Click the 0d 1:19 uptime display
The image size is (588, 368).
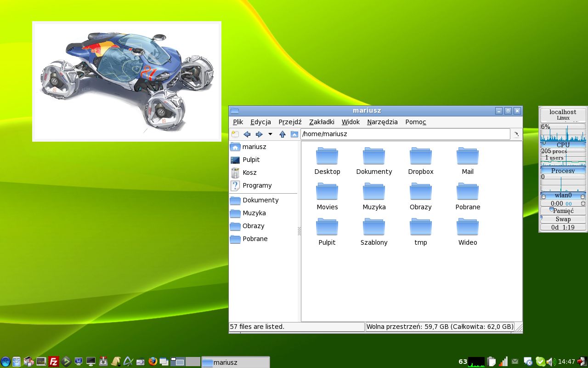563,227
